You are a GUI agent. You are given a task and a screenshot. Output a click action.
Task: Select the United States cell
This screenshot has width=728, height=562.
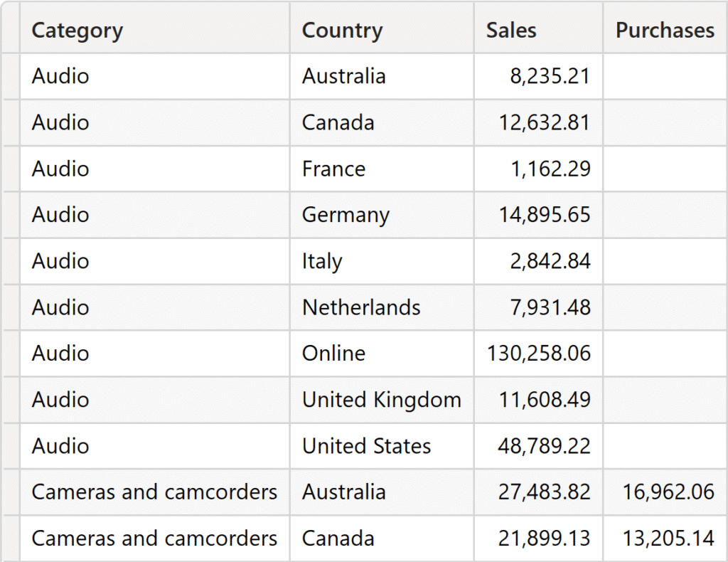(366, 446)
